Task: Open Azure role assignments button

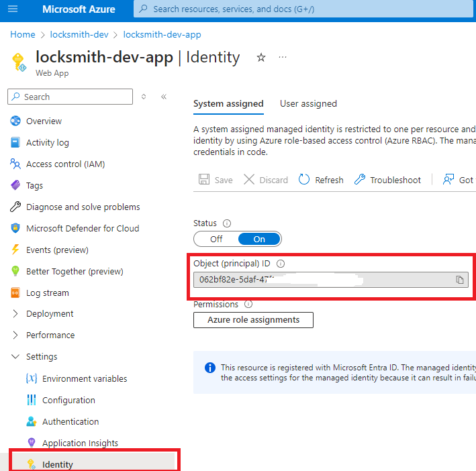Action: point(253,320)
